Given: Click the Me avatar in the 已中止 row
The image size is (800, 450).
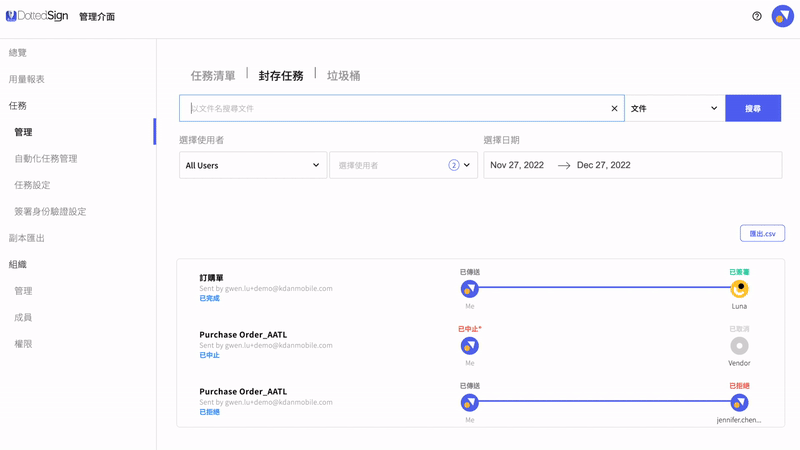Looking at the screenshot, I should click(x=469, y=346).
